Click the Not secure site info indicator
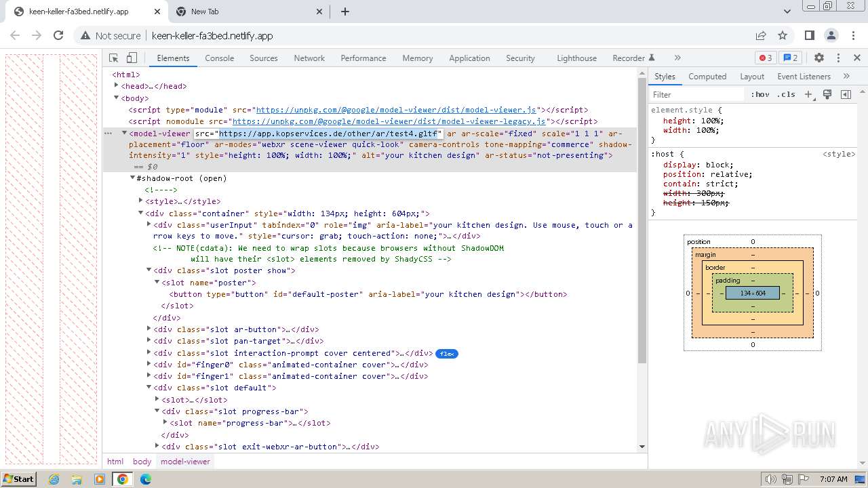The width and height of the screenshot is (868, 488). click(111, 36)
